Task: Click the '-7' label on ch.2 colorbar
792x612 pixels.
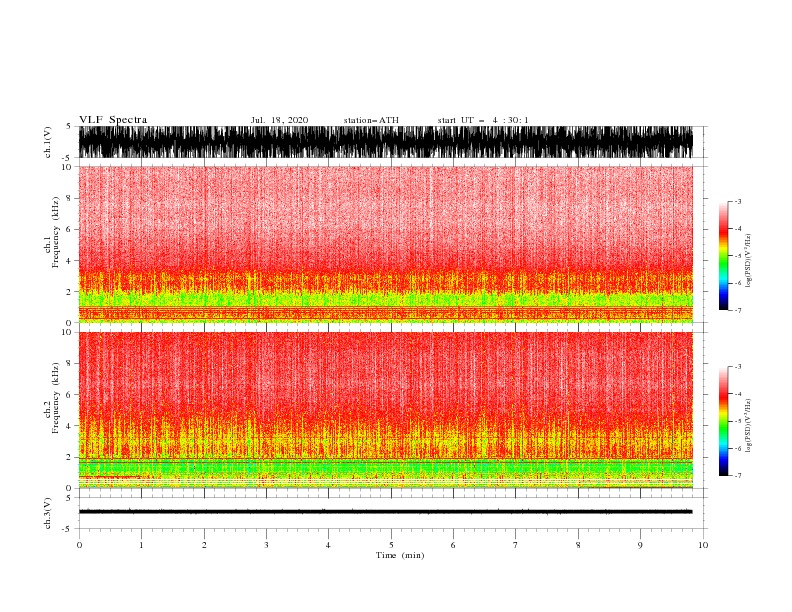Action: pos(738,476)
